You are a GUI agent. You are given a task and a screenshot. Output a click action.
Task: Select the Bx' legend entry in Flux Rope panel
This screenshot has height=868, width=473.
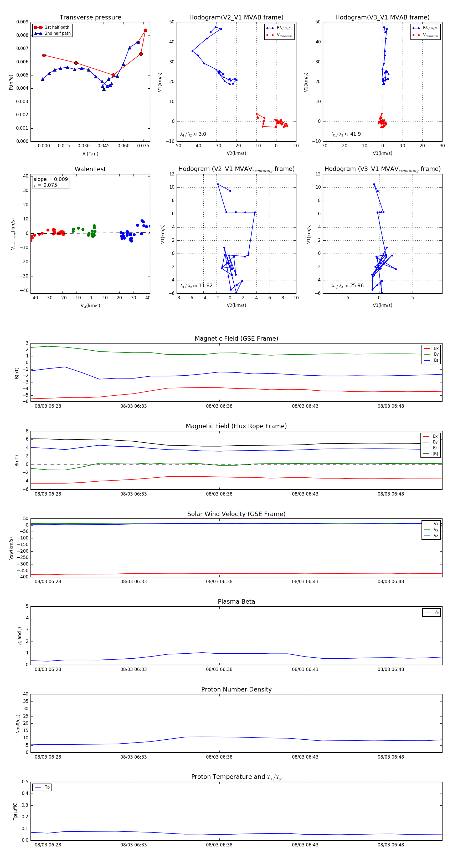tap(431, 436)
